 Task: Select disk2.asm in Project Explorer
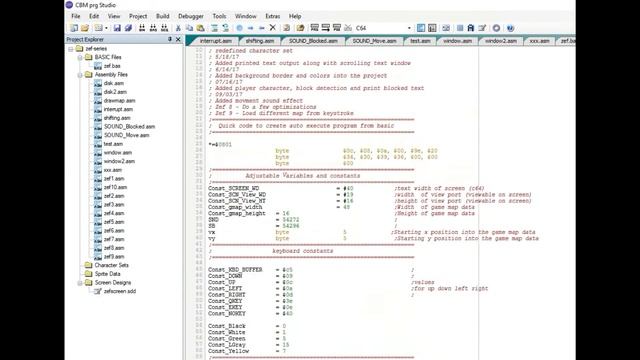coord(115,92)
